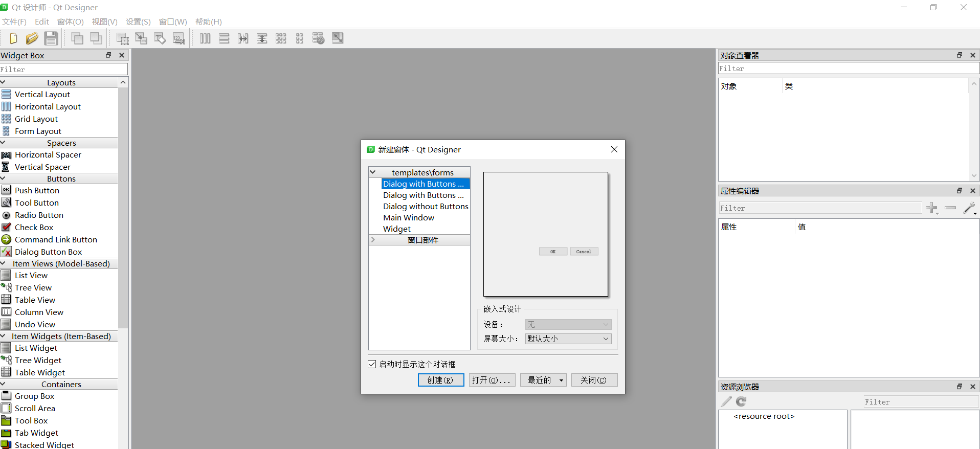The image size is (980, 449).
Task: Float the 对象查看器 panel
Action: pos(960,55)
